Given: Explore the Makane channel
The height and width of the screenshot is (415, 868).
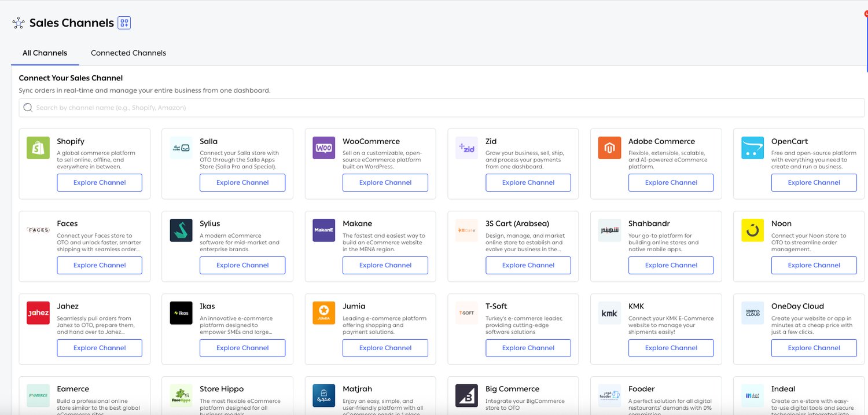Looking at the screenshot, I should 385,265.
